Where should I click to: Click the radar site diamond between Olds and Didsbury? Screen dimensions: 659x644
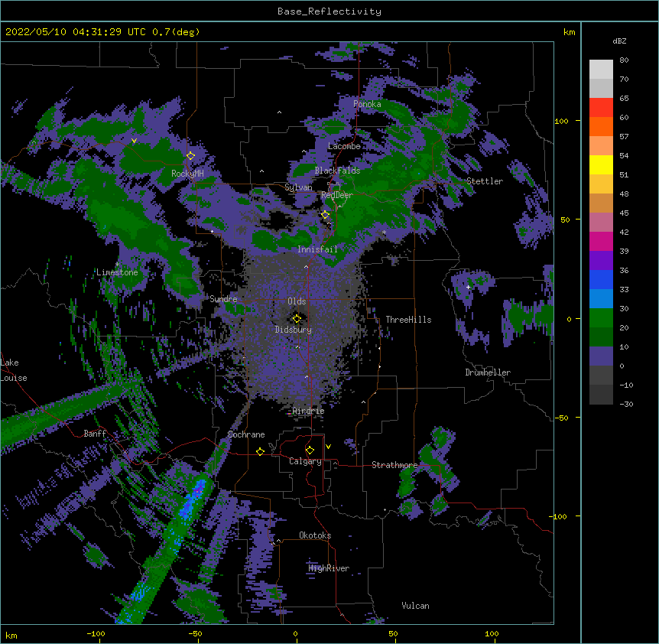tap(297, 319)
